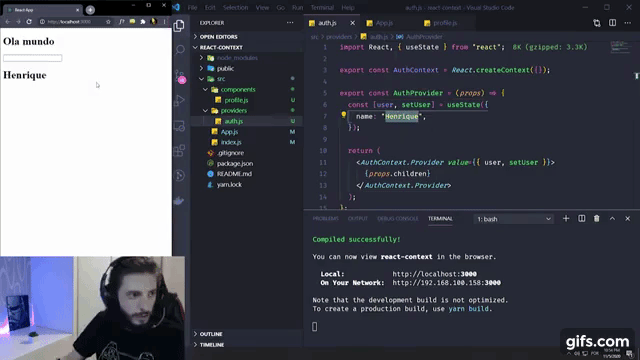Collapse the REACT-CONTEXT root folder
640x360 pixels.
point(247,47)
